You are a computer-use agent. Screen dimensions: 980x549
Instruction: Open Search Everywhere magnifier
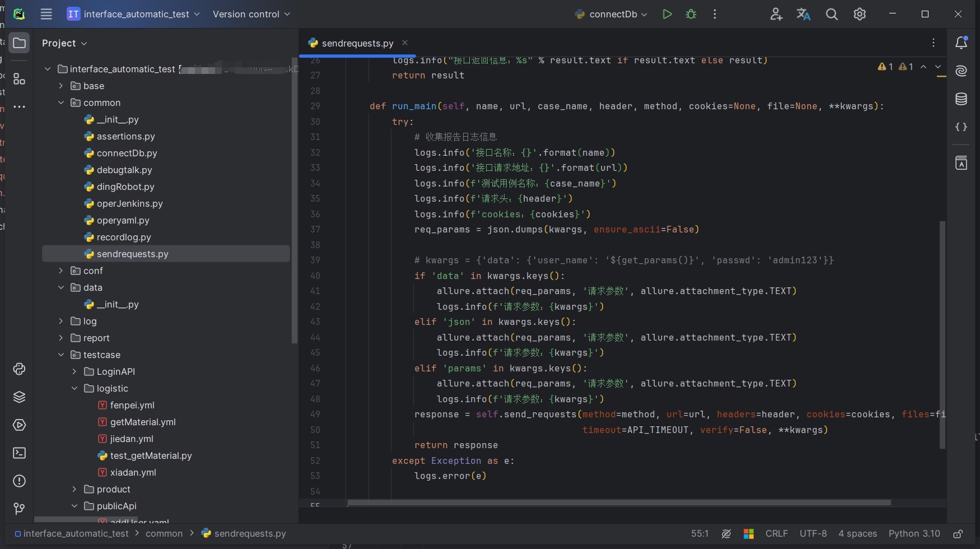pos(832,14)
